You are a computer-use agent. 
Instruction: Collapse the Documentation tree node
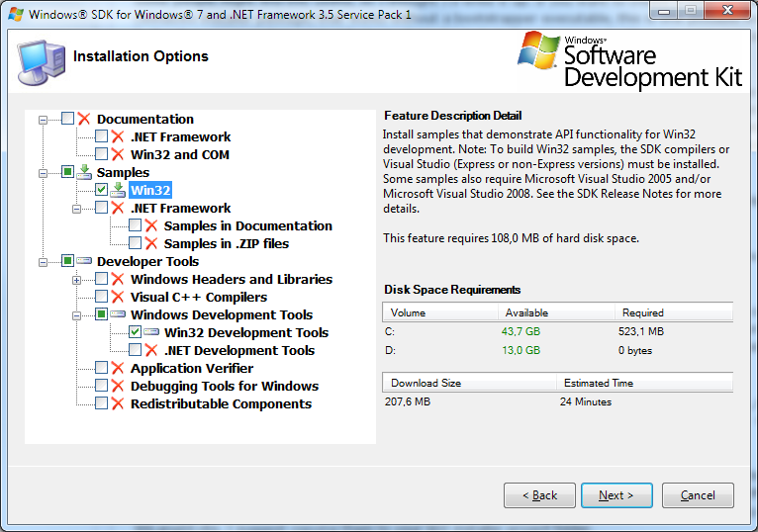pyautogui.click(x=43, y=120)
